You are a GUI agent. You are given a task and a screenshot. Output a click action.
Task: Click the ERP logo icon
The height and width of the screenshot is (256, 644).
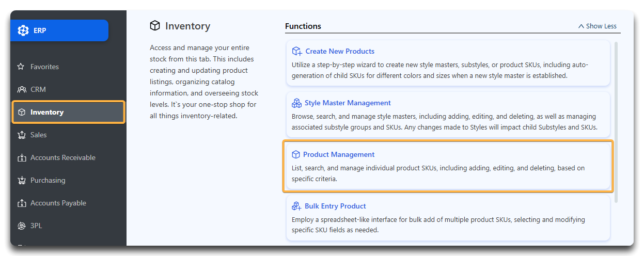tap(23, 30)
